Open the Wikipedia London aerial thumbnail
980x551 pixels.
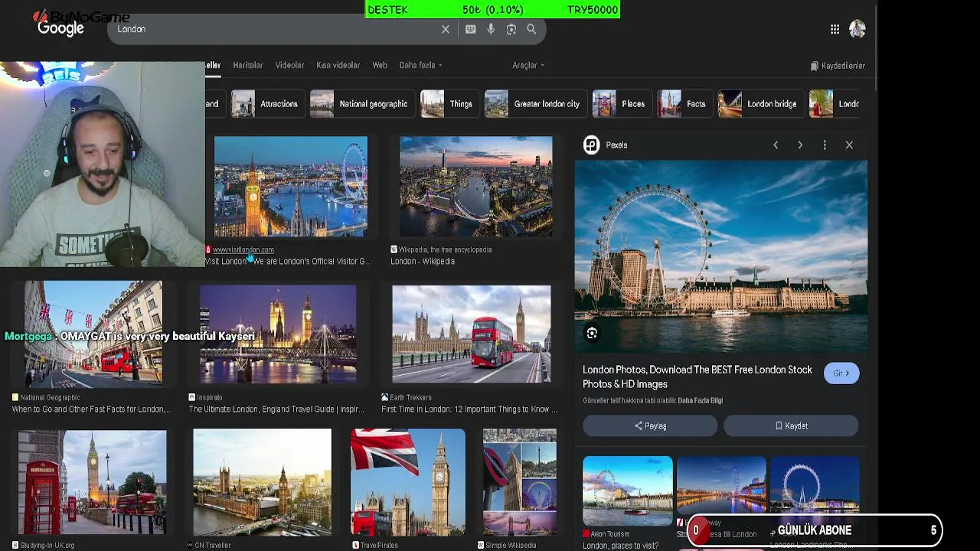click(x=475, y=187)
